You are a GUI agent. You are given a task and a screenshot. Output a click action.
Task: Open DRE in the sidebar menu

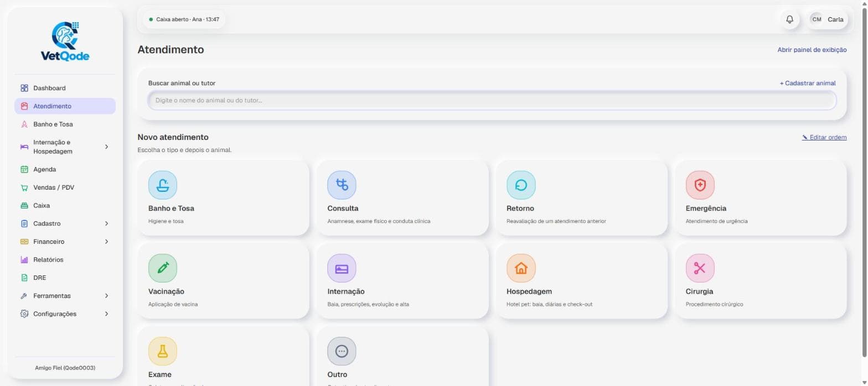coord(65,278)
